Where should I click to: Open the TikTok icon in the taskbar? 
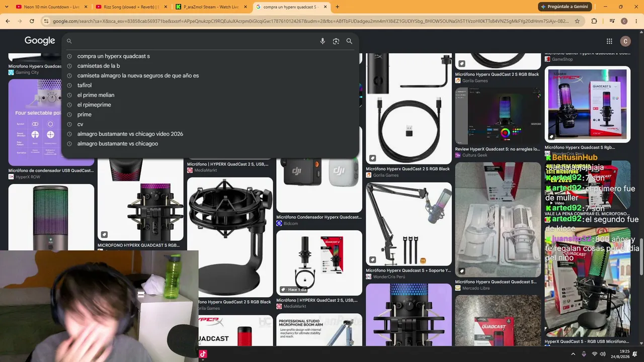(203, 354)
